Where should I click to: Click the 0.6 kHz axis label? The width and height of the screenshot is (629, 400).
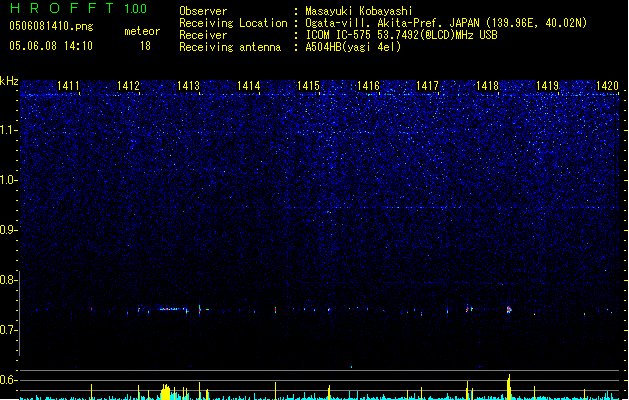pyautogui.click(x=9, y=380)
